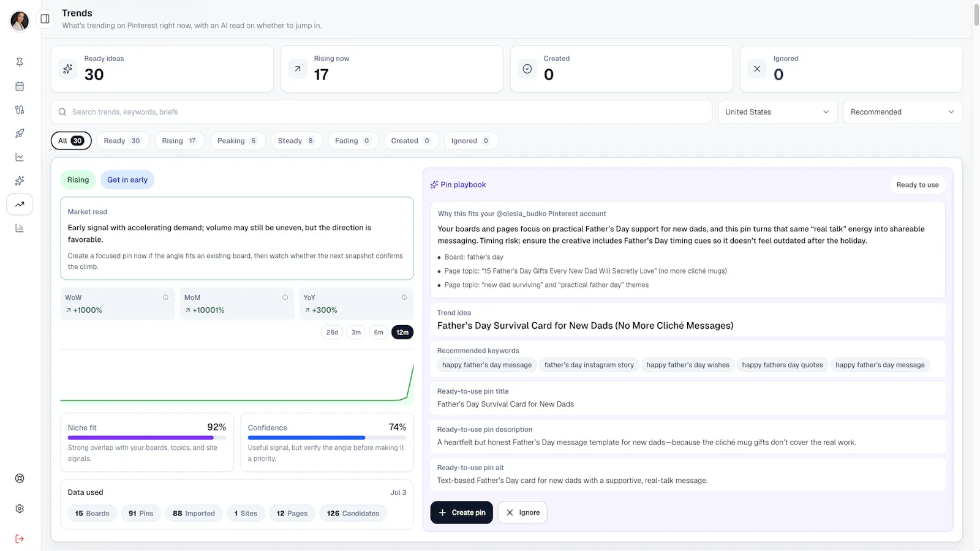Switch chart range to 12m

point(402,332)
